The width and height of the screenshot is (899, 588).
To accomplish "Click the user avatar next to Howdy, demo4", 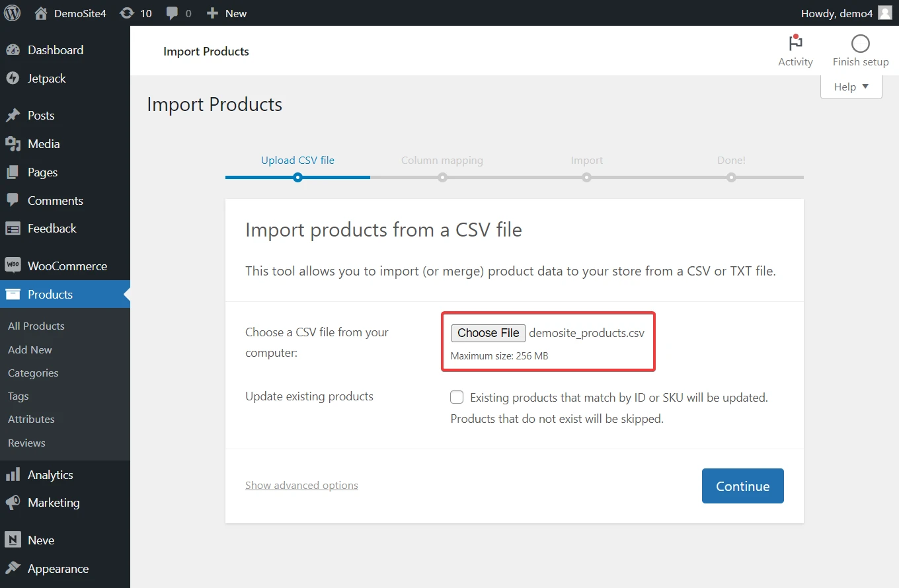I will tap(884, 13).
